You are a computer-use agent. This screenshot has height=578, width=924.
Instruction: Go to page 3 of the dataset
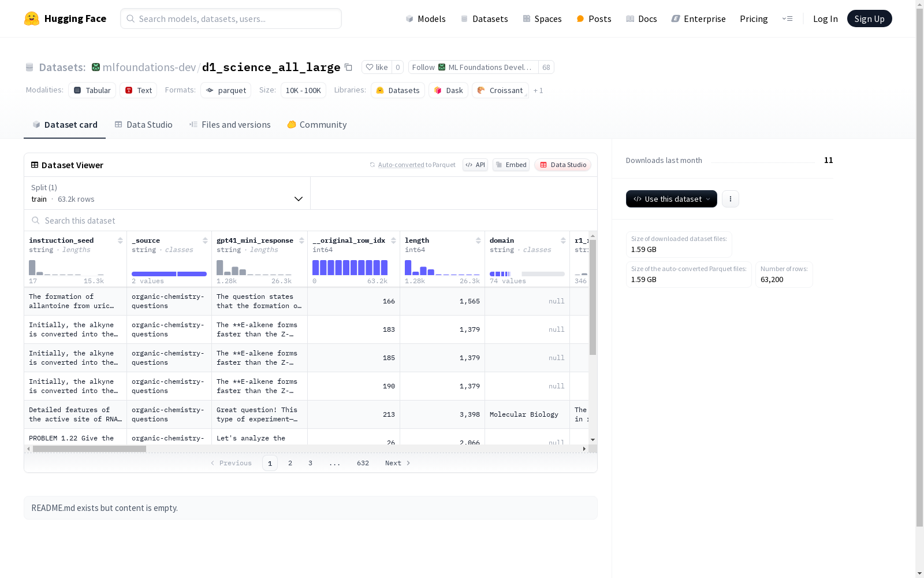(310, 463)
